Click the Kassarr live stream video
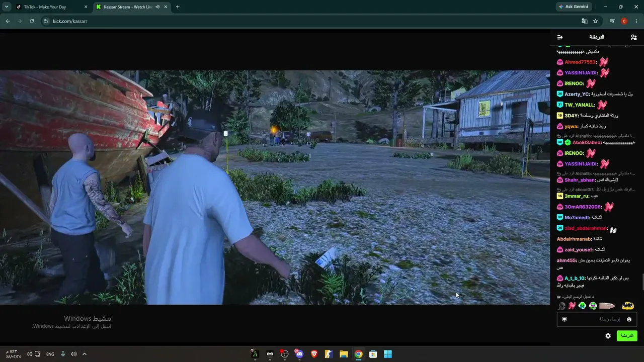The height and width of the screenshot is (362, 644). click(x=275, y=187)
